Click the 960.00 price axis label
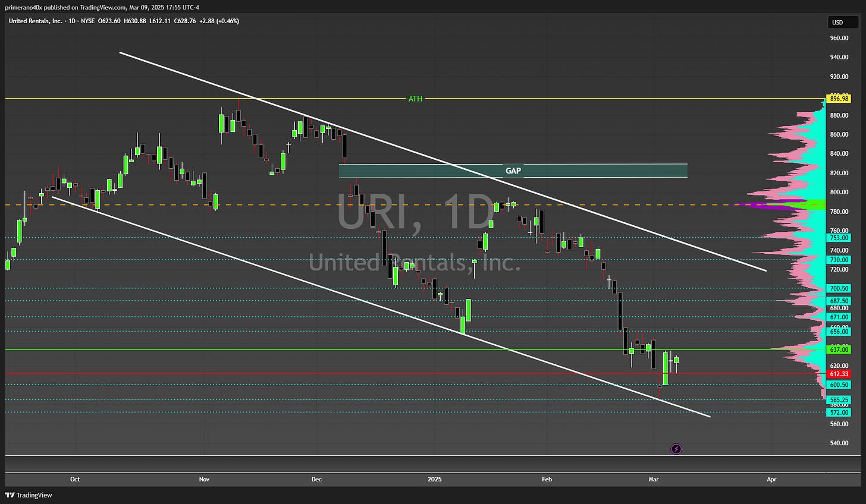The height and width of the screenshot is (504, 866). point(839,38)
